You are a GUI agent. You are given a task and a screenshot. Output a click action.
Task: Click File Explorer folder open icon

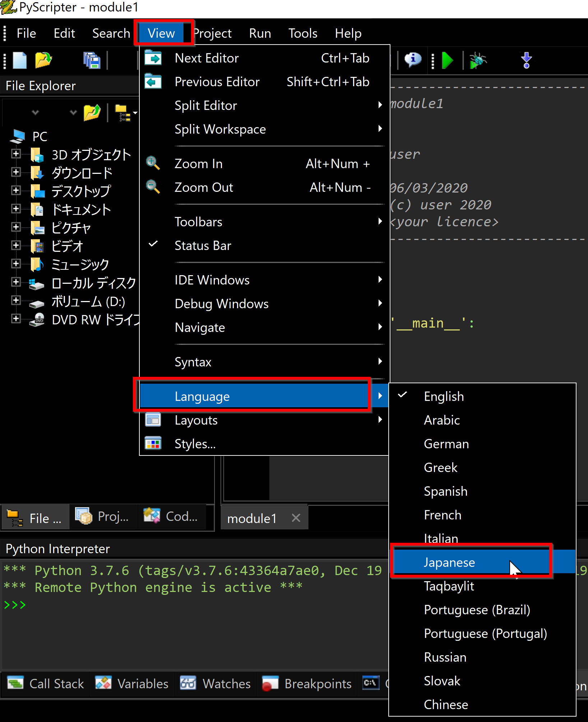[x=92, y=113]
